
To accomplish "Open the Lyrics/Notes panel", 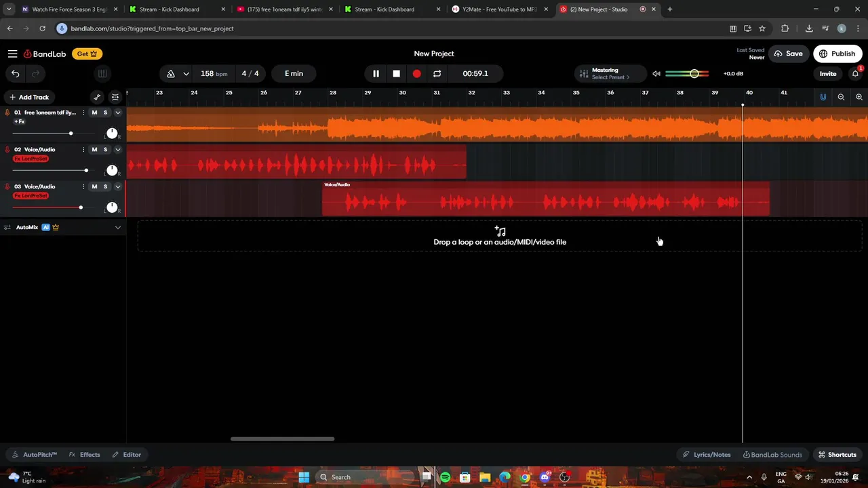I will 707,455.
